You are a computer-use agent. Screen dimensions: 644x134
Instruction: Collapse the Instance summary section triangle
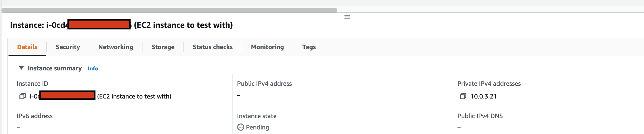click(21, 68)
